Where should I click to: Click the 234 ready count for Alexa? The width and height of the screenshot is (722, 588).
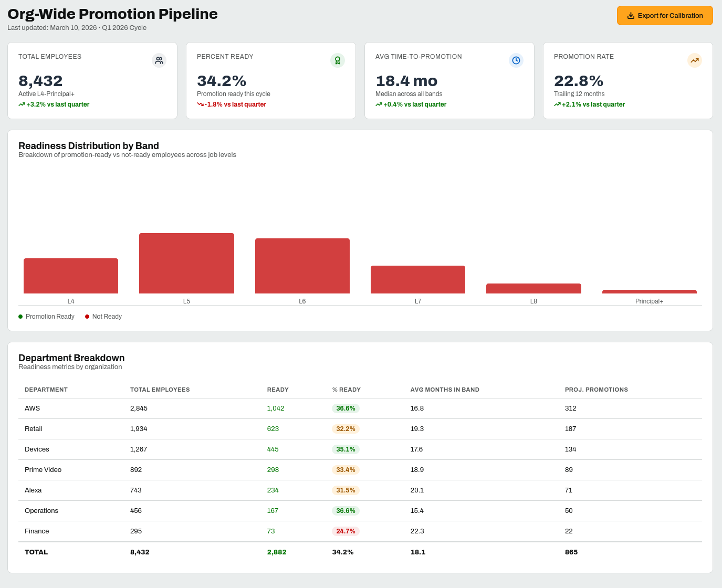[273, 490]
